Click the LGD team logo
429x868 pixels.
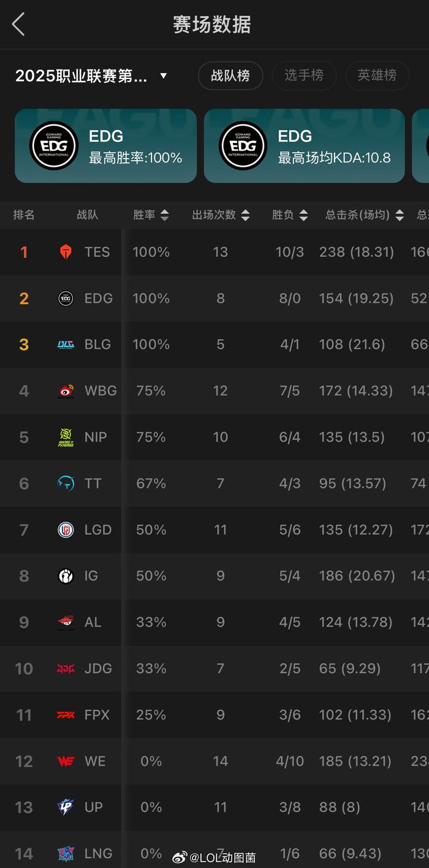66,530
